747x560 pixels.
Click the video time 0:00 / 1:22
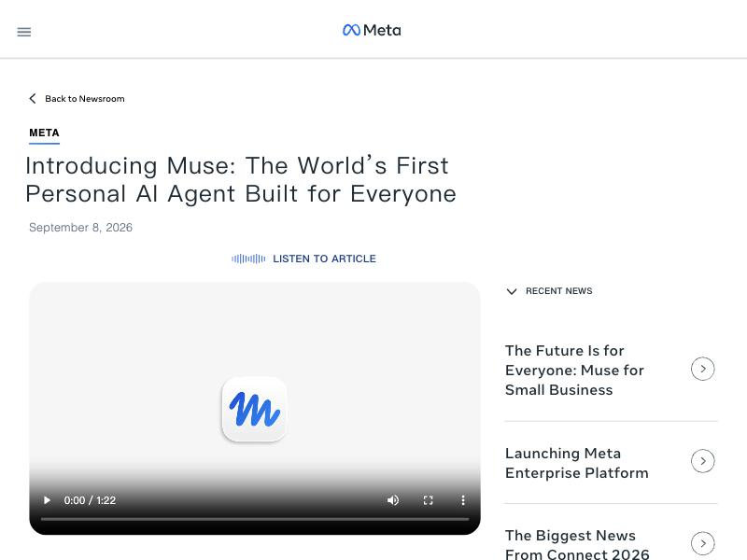click(x=90, y=500)
